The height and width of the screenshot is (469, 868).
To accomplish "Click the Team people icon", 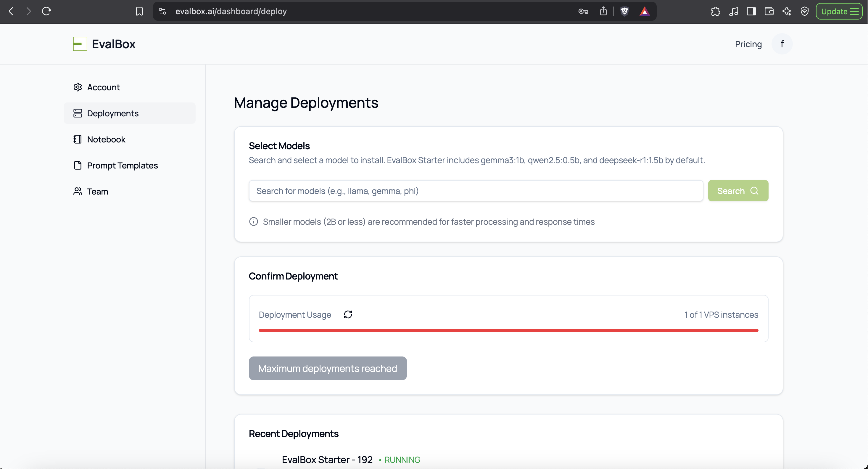I will click(78, 191).
